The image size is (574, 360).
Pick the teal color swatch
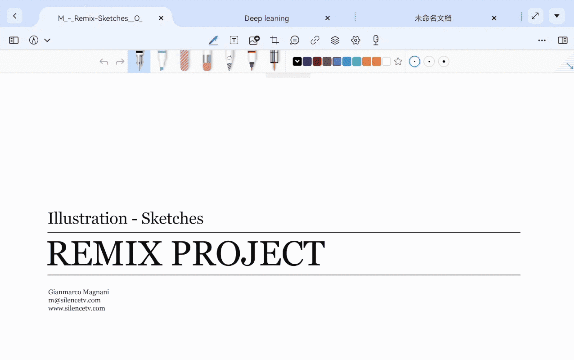coord(357,62)
